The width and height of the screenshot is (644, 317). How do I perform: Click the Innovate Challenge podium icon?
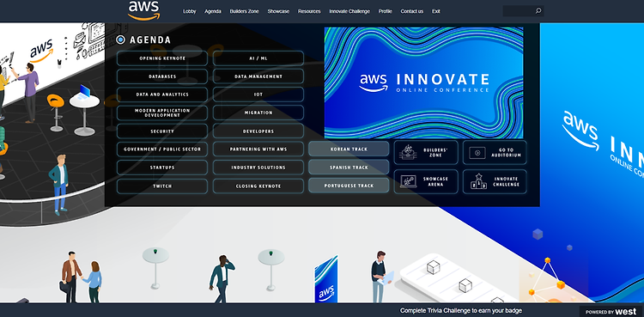tap(478, 181)
